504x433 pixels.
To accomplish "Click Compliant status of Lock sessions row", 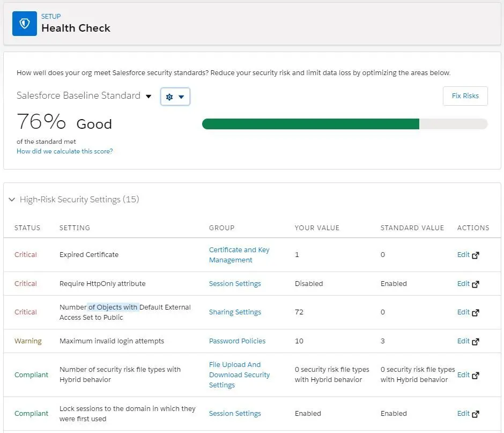I will click(x=31, y=413).
